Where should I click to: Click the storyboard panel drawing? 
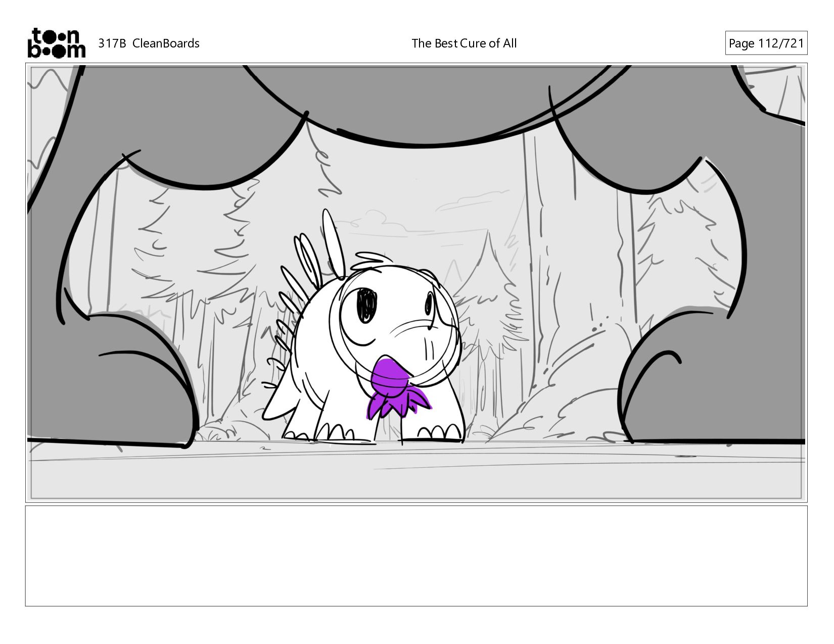coord(416,282)
